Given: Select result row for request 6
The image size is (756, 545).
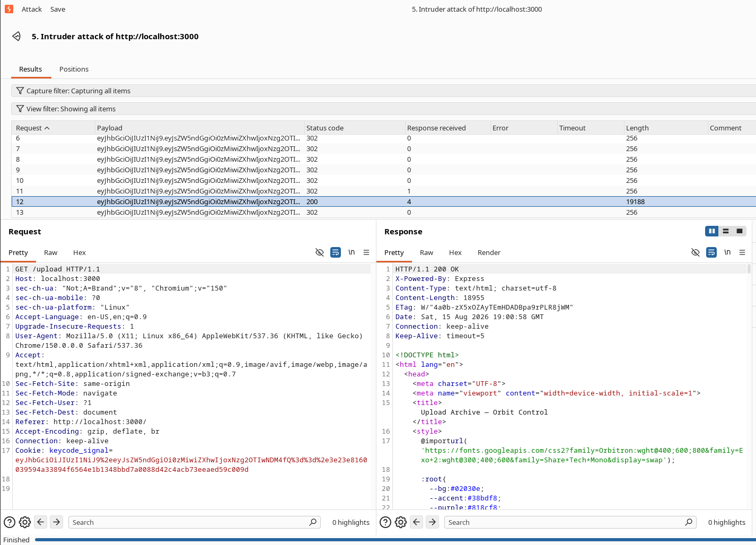Looking at the screenshot, I should (383, 138).
